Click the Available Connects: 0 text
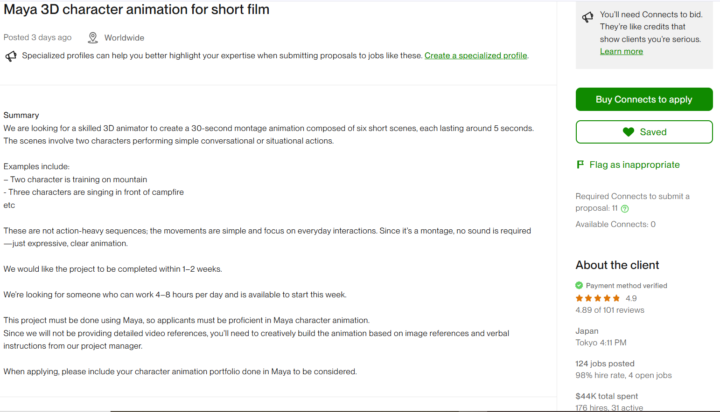Image resolution: width=720 pixels, height=412 pixels. [615, 224]
